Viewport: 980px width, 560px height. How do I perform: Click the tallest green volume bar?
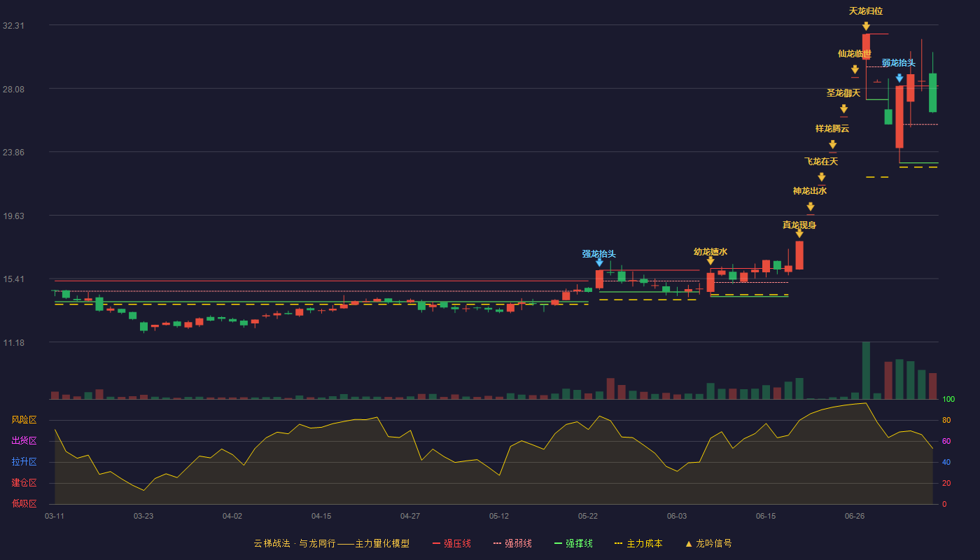[866, 370]
